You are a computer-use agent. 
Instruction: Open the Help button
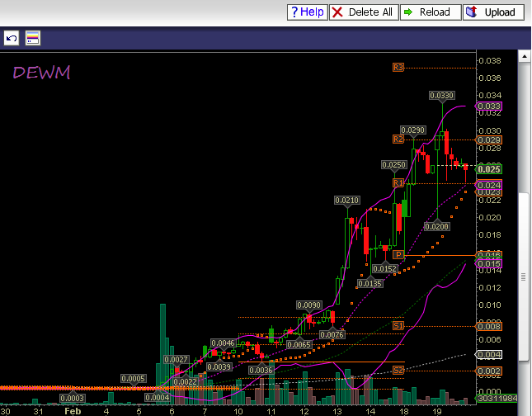pyautogui.click(x=308, y=12)
